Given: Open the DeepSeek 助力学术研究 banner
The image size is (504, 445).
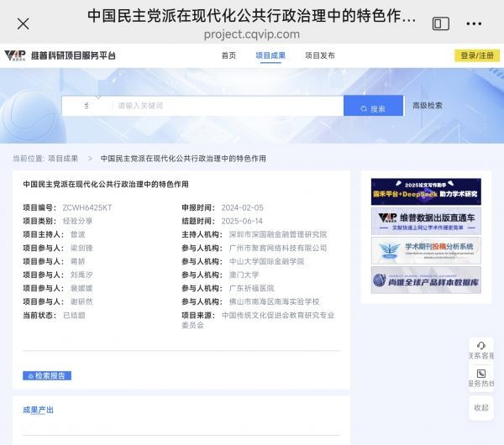Looking at the screenshot, I should (x=426, y=191).
